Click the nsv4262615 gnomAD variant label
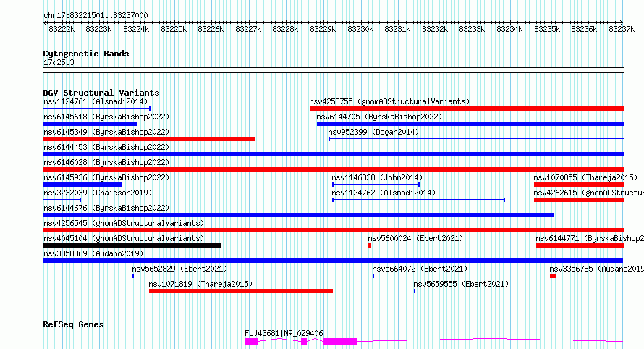 [x=588, y=193]
